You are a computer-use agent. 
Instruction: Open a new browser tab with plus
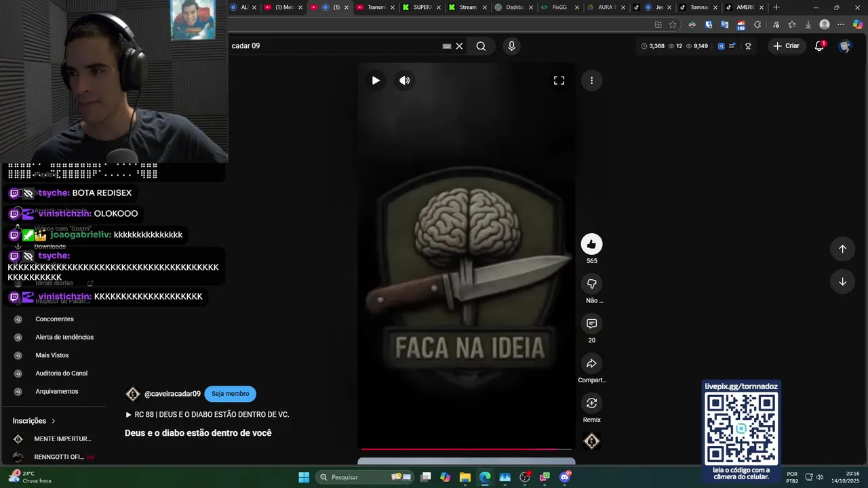(776, 7)
